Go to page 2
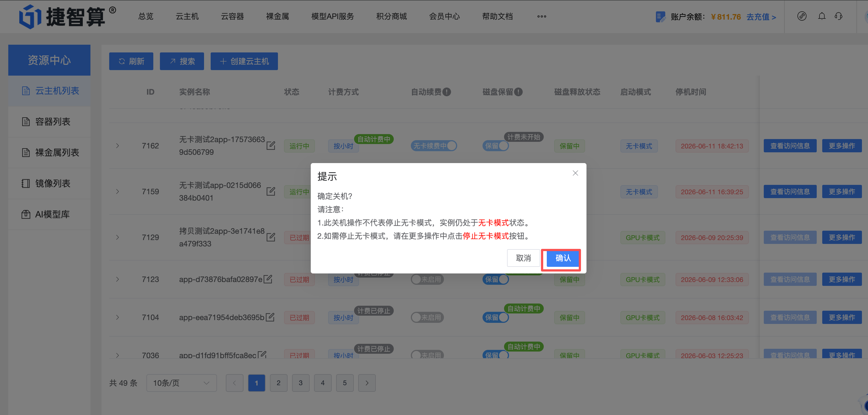This screenshot has width=868, height=415. point(279,383)
